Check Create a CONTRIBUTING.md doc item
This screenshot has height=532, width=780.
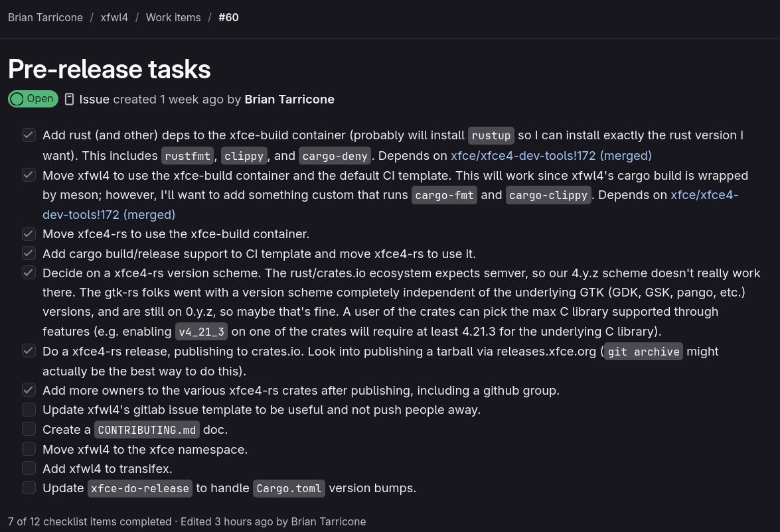[29, 429]
